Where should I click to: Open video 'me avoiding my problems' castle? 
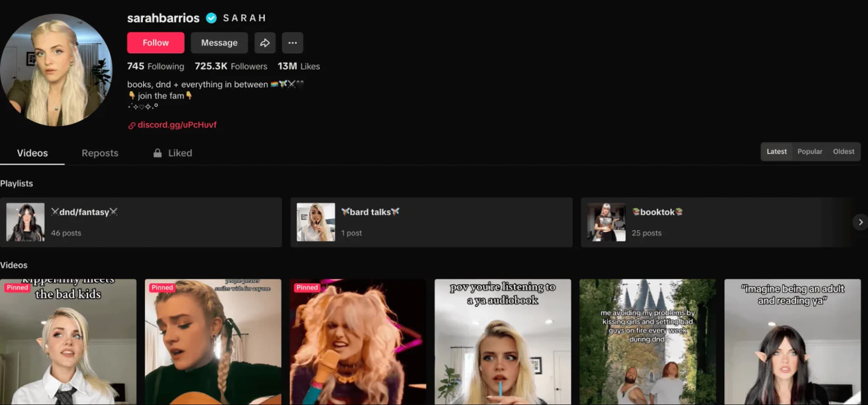click(x=648, y=342)
